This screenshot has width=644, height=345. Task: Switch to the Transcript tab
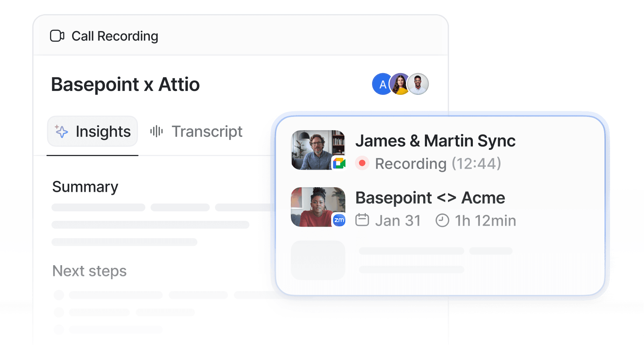(x=206, y=132)
